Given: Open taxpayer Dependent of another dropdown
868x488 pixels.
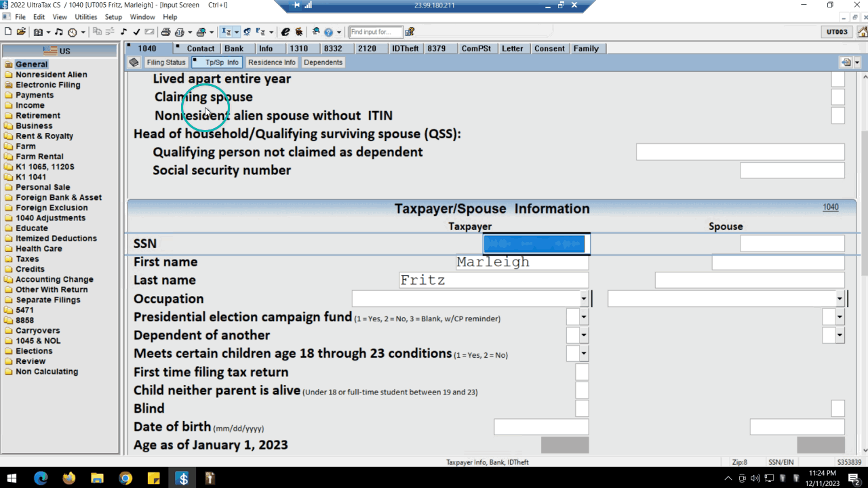Looking at the screenshot, I should coord(584,335).
